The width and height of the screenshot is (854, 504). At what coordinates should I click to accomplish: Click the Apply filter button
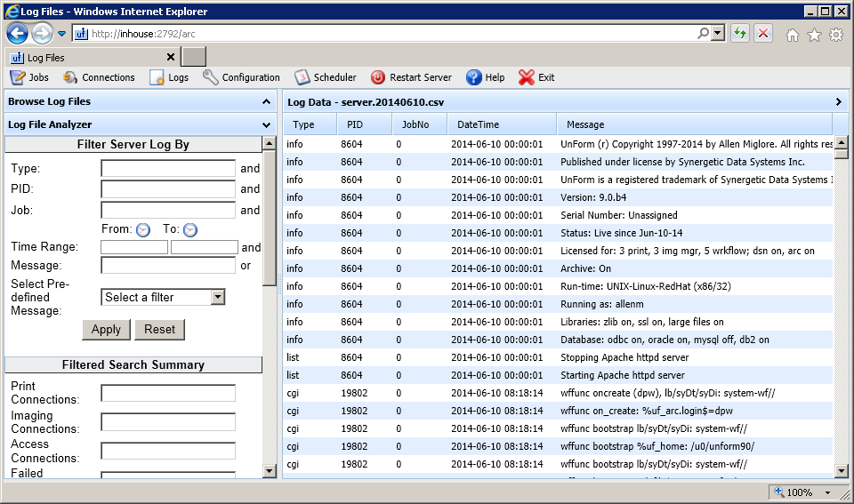pos(106,329)
